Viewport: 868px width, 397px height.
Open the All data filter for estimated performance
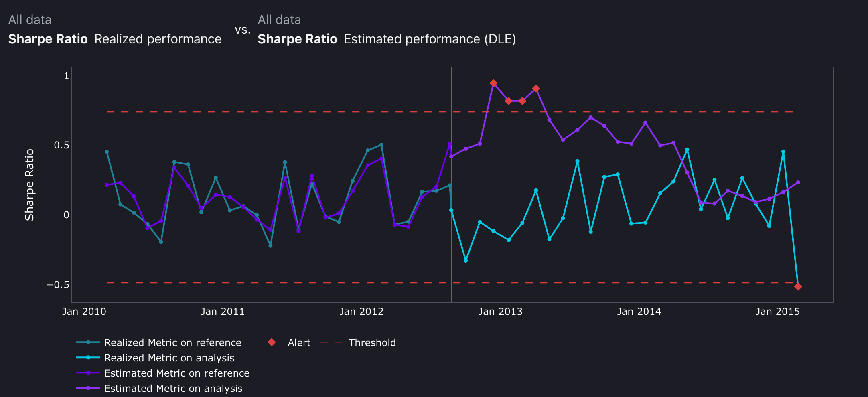click(280, 19)
